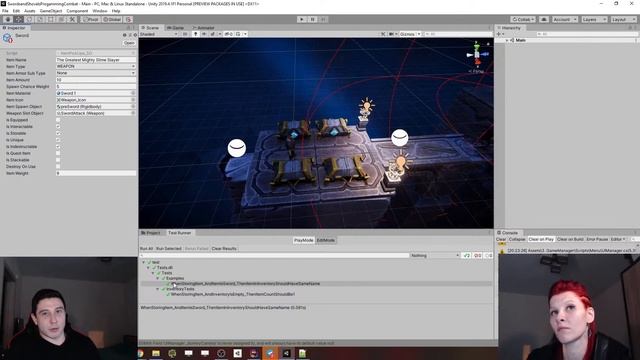This screenshot has width=640, height=360.
Task: Toggle the Is Unique checkbox
Action: 58,140
